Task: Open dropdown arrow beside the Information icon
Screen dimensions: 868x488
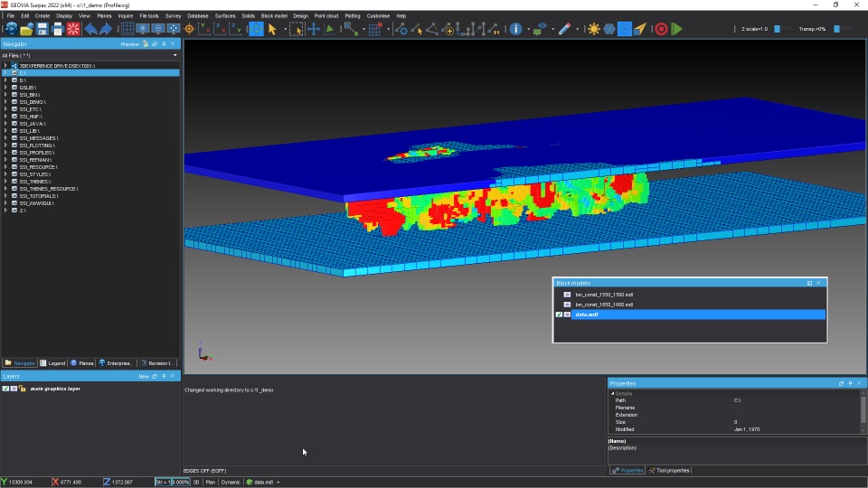Action: coord(528,29)
